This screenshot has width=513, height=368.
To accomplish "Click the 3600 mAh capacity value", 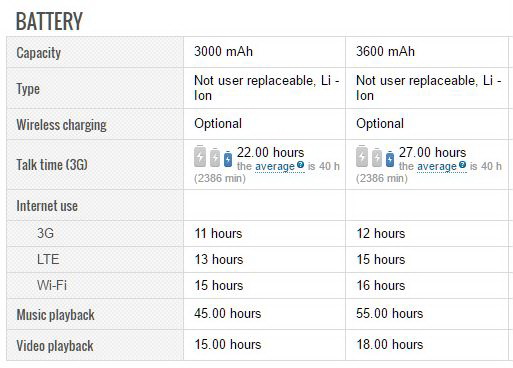I will (x=385, y=51).
